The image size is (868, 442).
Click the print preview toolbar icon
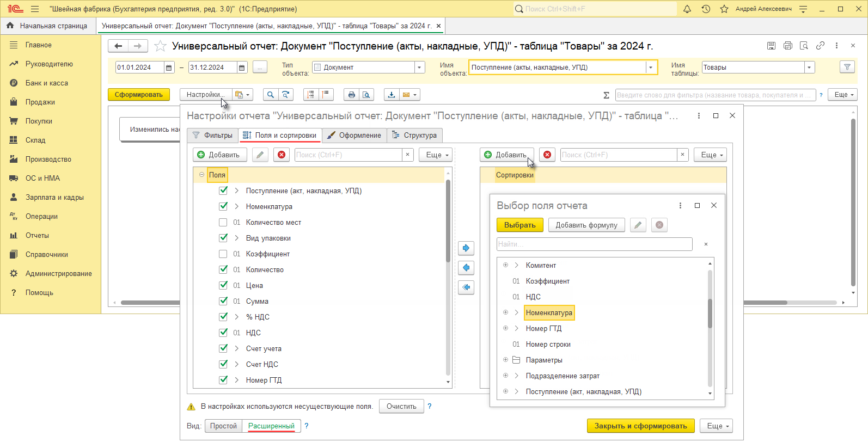pos(366,95)
